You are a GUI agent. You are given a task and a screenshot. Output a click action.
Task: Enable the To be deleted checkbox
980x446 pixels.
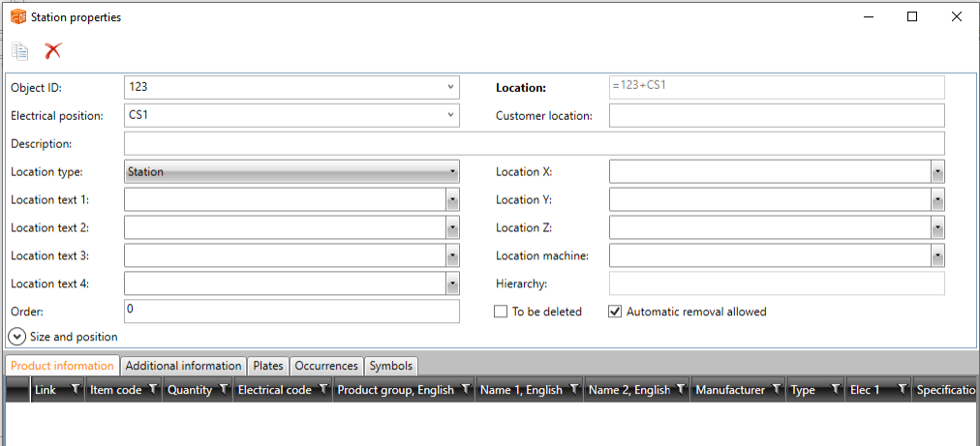point(501,312)
